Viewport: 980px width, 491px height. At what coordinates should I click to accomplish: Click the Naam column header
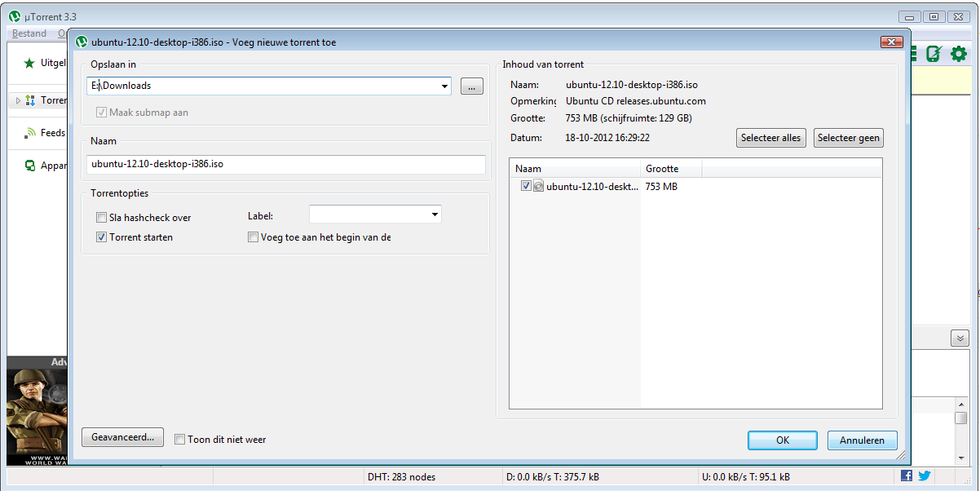click(575, 169)
